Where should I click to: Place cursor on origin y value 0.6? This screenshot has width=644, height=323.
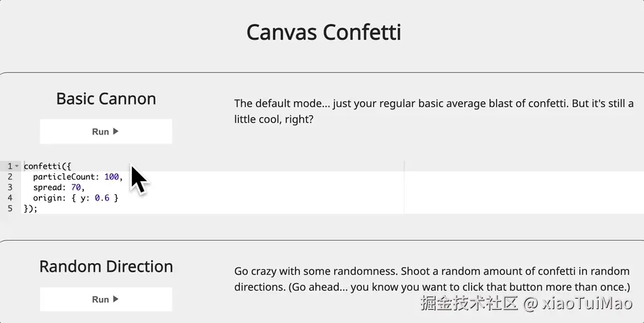102,198
